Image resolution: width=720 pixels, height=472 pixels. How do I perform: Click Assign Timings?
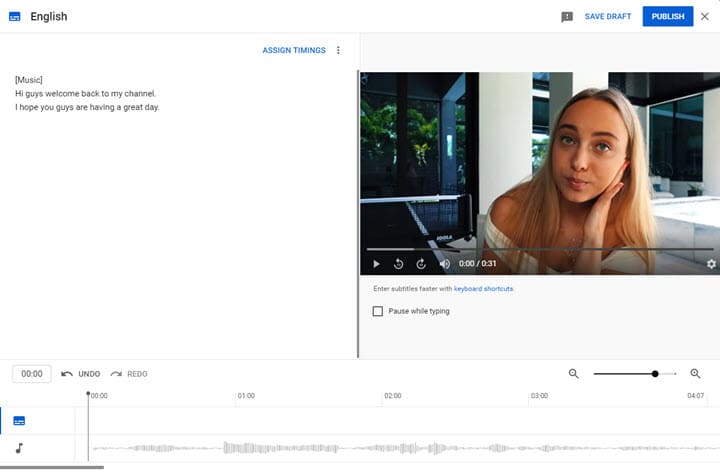[x=293, y=50]
